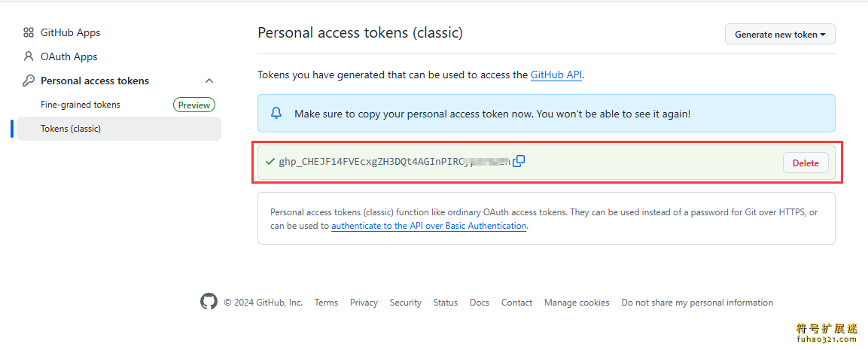Viewport: 868px width, 350px height.
Task: Open the Generate new token dropdown
Action: 780,35
